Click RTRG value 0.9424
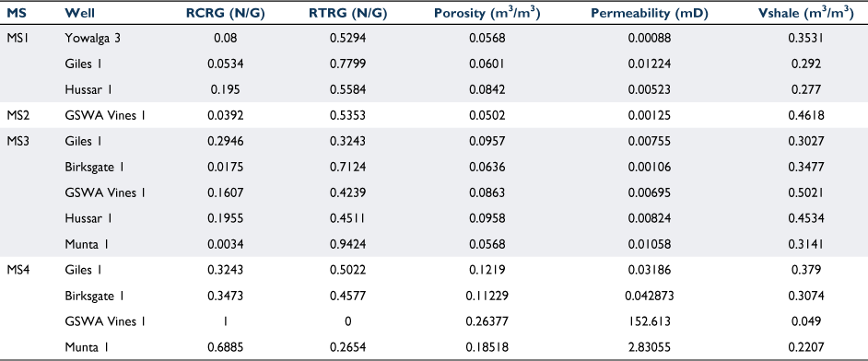The width and height of the screenshot is (868, 361). click(347, 244)
